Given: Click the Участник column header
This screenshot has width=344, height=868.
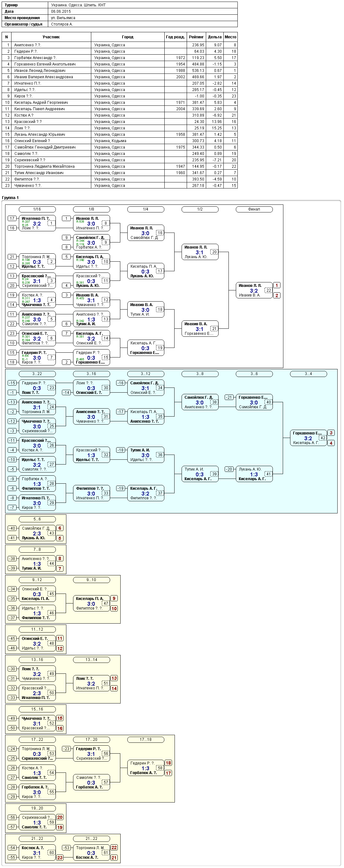Looking at the screenshot, I should (x=51, y=37).
